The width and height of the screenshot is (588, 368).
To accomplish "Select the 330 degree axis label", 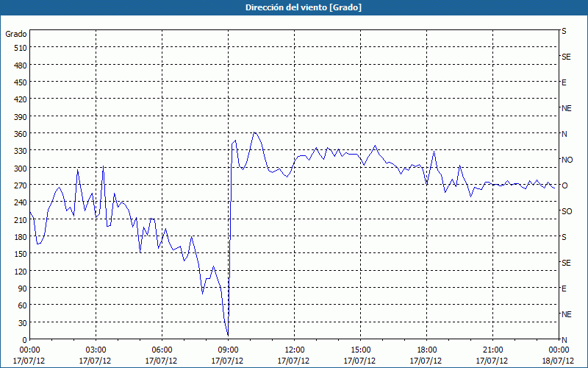I will coord(21,152).
